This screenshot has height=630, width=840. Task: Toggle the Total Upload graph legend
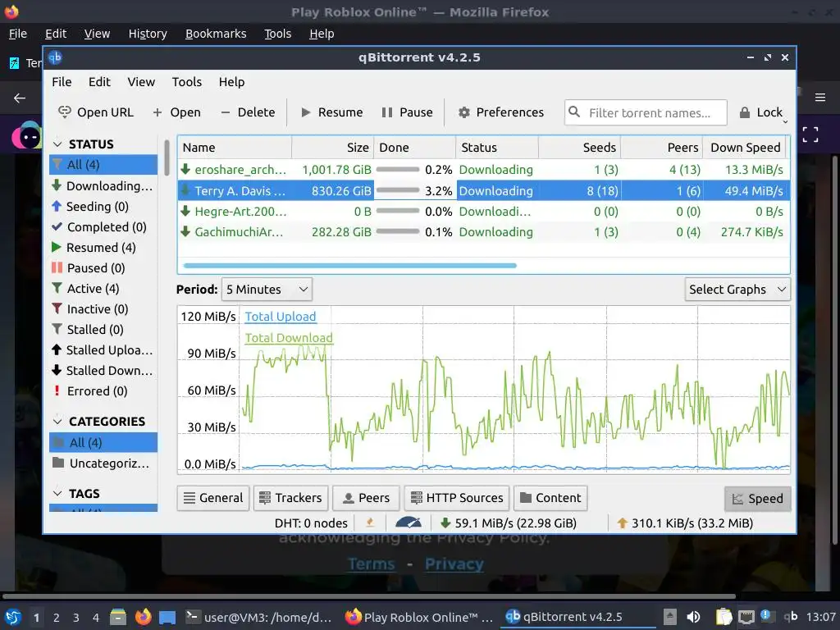coord(281,317)
